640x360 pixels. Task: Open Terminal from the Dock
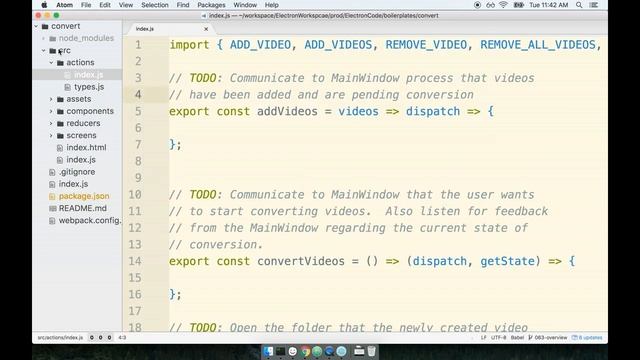[x=280, y=351]
